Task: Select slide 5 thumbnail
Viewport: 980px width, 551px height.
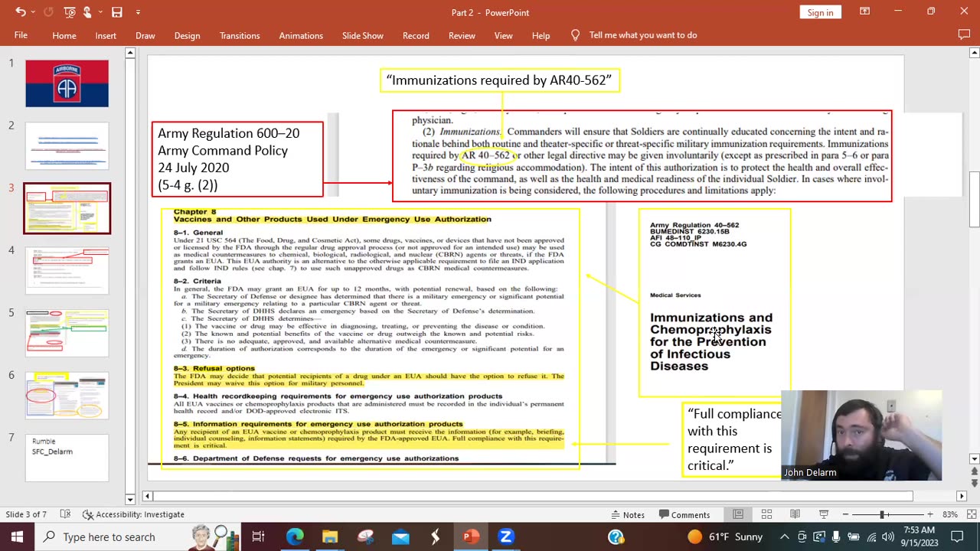Action: pyautogui.click(x=67, y=333)
